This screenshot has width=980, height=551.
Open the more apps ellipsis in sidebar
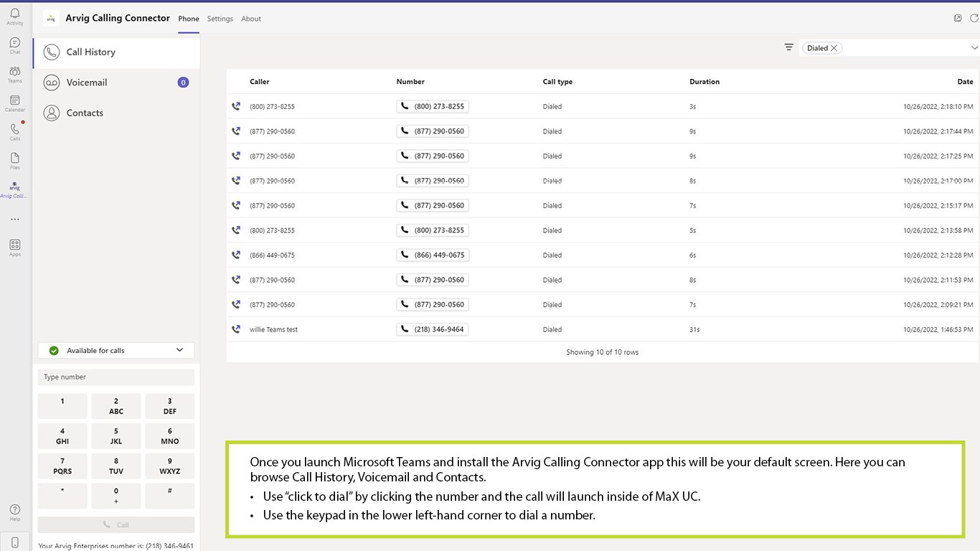[x=15, y=220]
